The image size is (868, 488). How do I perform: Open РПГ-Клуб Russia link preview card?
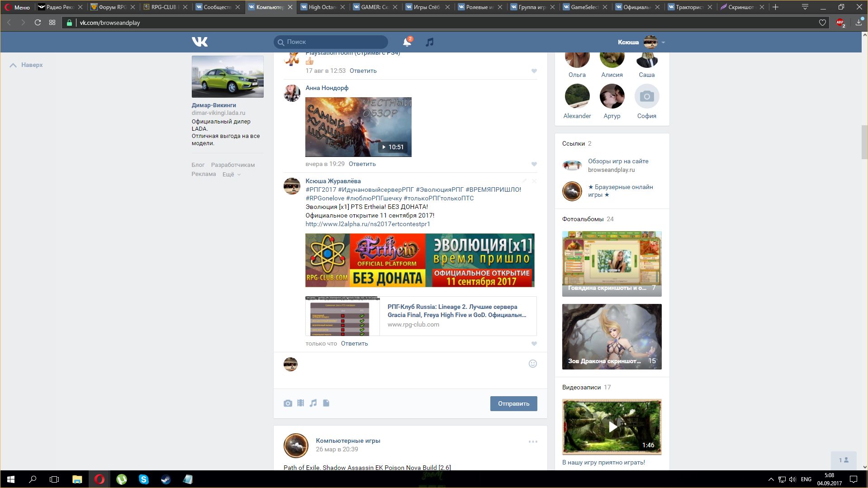421,316
